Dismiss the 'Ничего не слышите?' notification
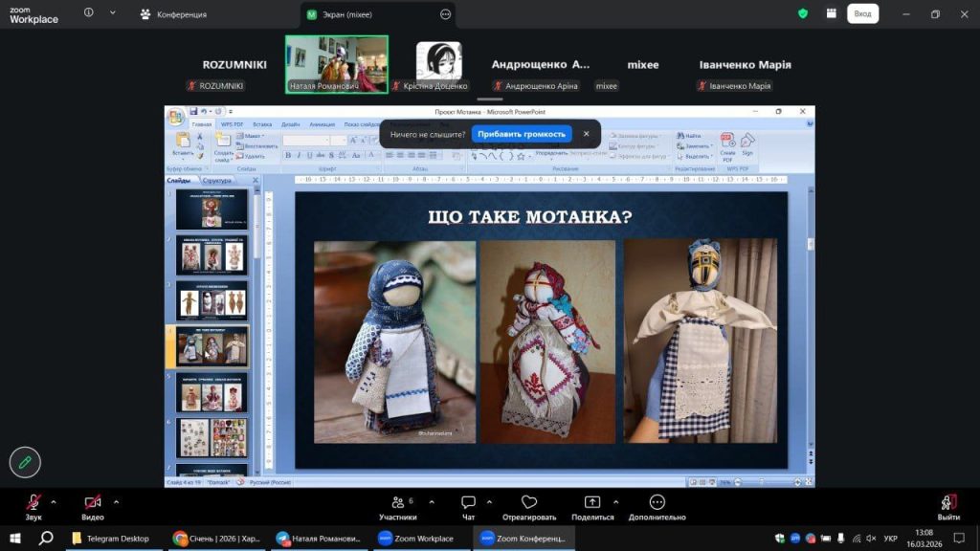 587,134
